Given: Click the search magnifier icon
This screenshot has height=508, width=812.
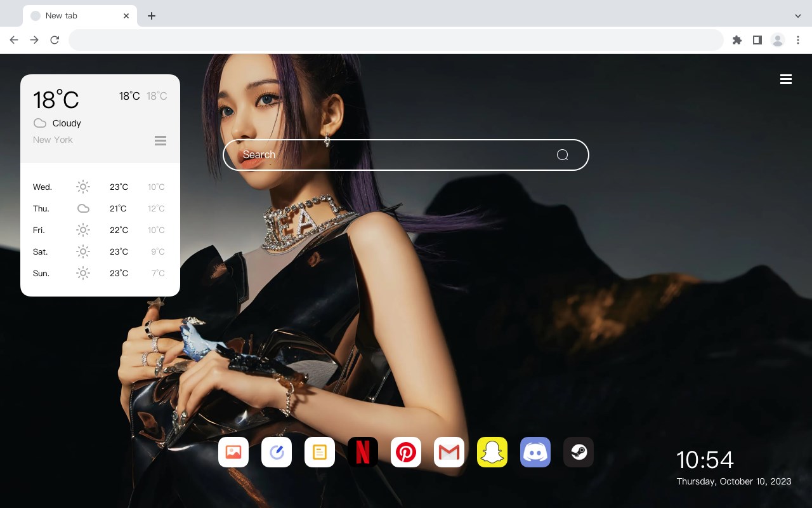Looking at the screenshot, I should tap(562, 155).
